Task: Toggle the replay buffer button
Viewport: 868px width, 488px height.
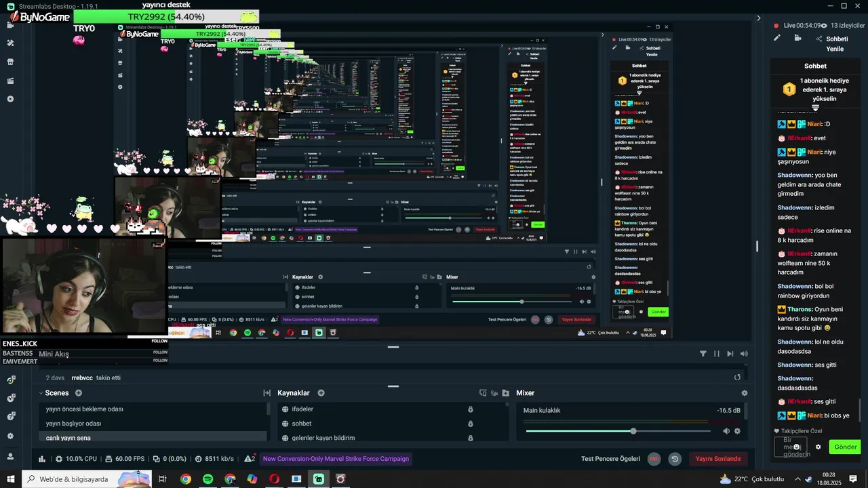Action: coord(675,459)
